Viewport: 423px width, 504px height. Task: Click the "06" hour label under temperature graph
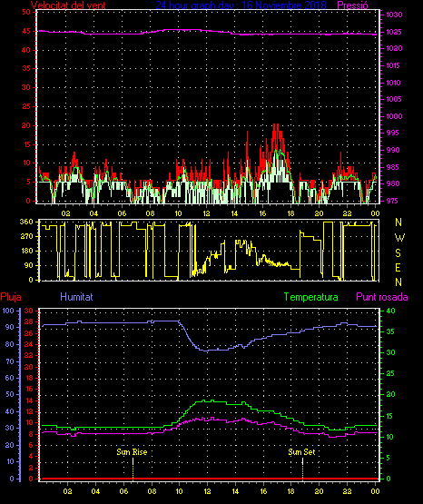(123, 491)
